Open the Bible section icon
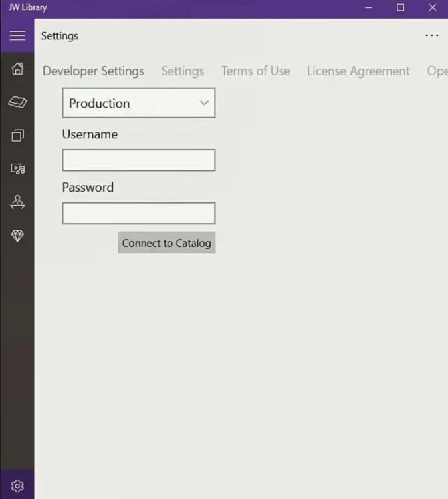The height and width of the screenshot is (499, 448). click(x=17, y=102)
